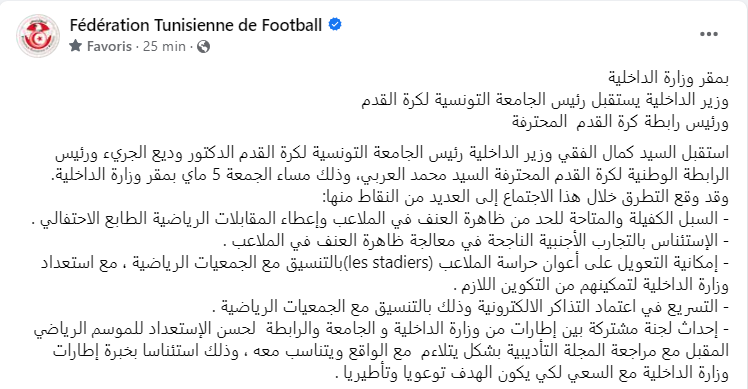Open the 25 min post timestamp
This screenshot has width=748, height=389.
(164, 46)
